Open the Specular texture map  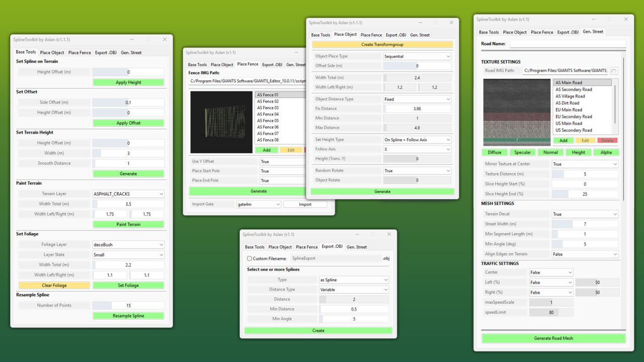point(522,152)
